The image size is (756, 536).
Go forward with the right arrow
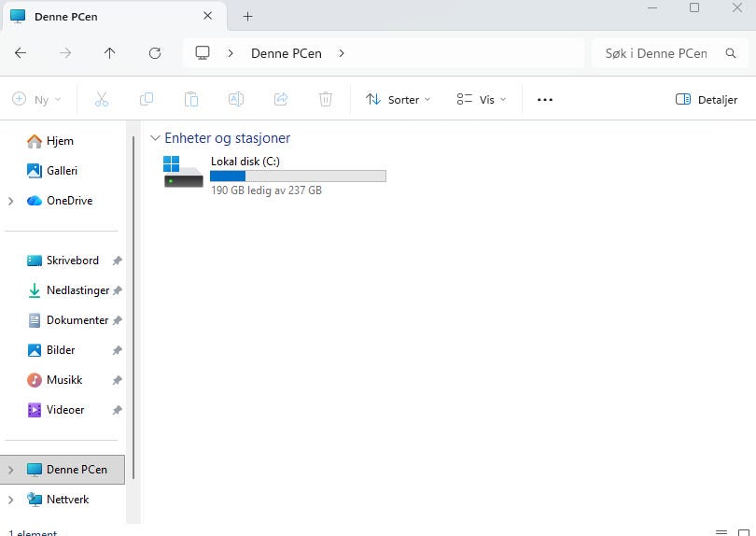point(65,53)
